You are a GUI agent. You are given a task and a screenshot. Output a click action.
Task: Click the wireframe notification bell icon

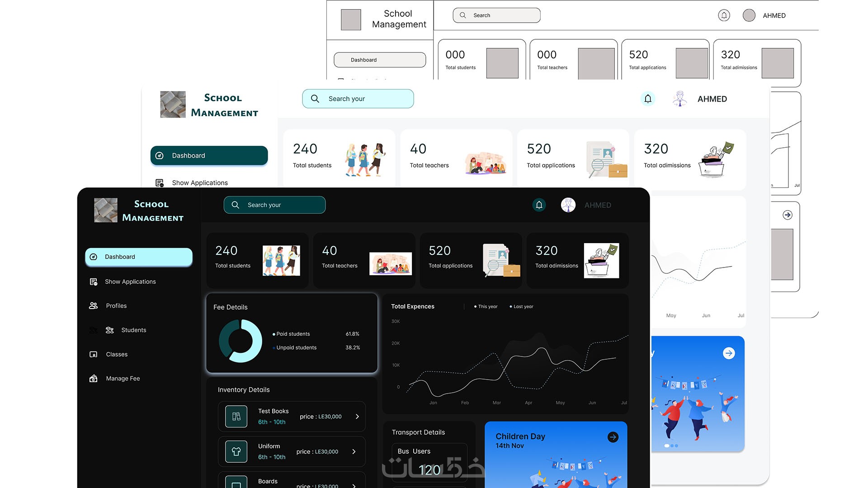coord(724,15)
